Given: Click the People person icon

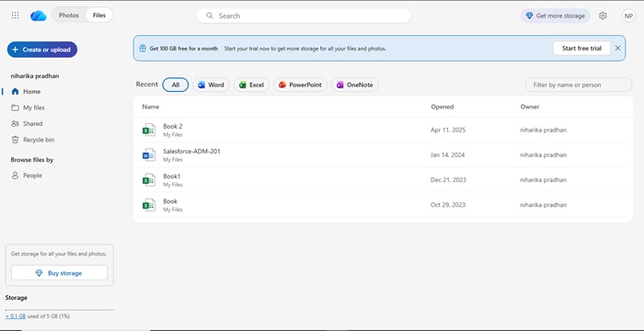Looking at the screenshot, I should tap(16, 176).
